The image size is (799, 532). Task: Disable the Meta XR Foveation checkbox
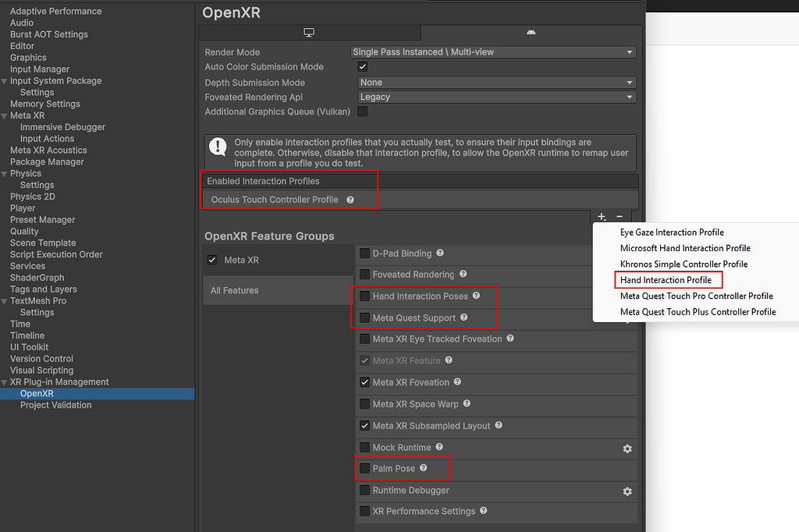[364, 382]
